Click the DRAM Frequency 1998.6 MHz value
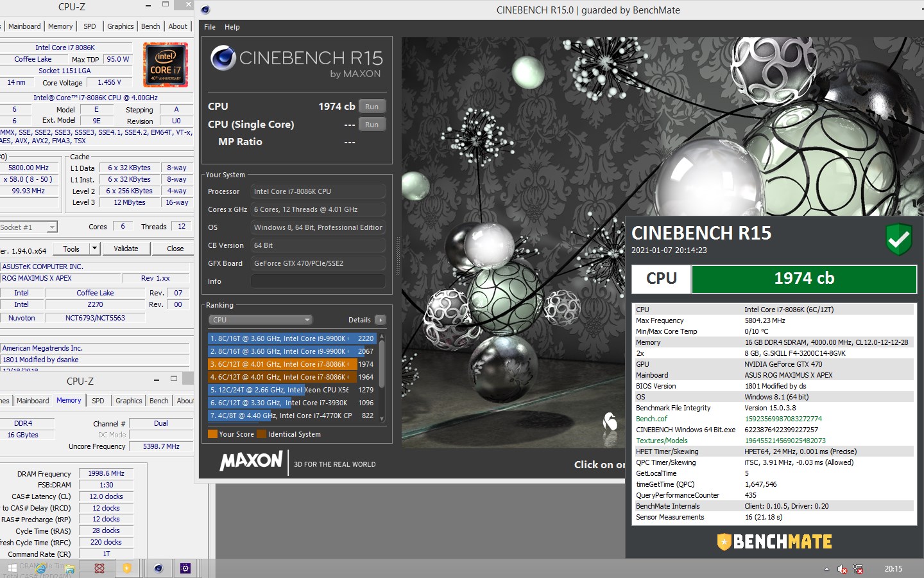The height and width of the screenshot is (578, 924). pyautogui.click(x=107, y=474)
